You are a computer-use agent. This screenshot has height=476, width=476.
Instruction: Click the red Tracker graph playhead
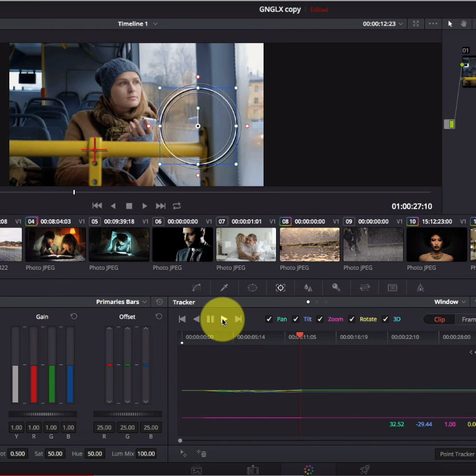click(x=300, y=335)
